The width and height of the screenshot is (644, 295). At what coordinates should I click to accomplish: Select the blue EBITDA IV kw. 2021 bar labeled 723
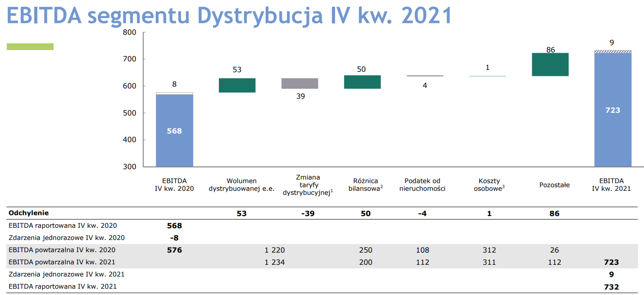coord(612,110)
